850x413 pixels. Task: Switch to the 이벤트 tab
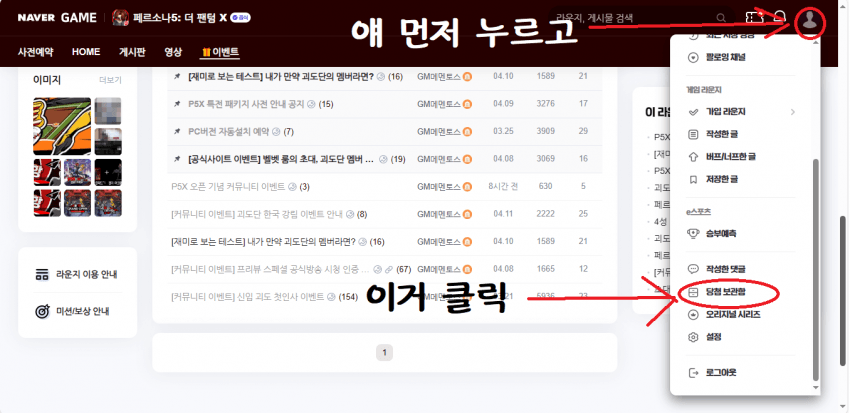tap(220, 53)
